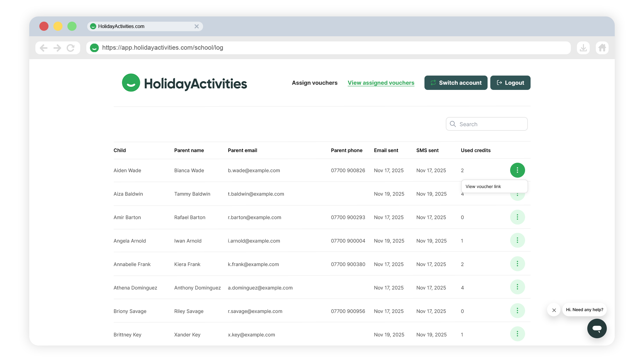
Task: Reload the page with the refresh icon
Action: click(x=71, y=48)
